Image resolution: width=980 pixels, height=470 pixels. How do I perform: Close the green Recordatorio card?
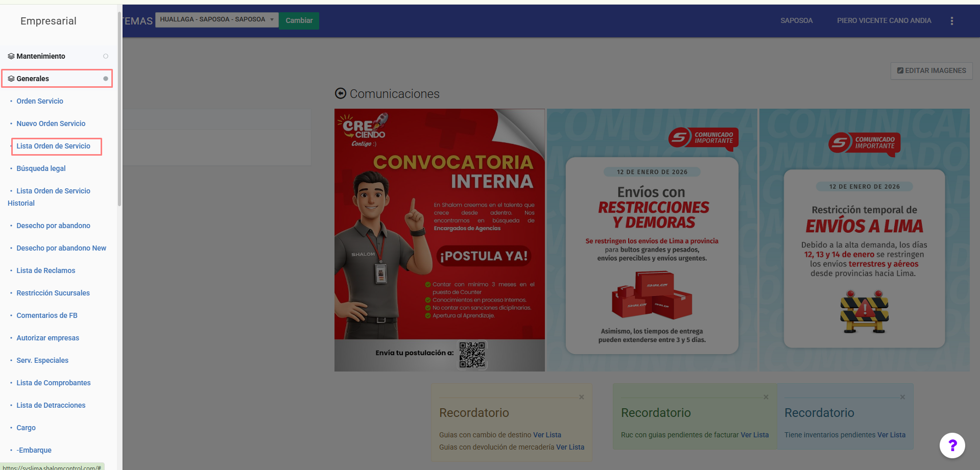click(766, 397)
